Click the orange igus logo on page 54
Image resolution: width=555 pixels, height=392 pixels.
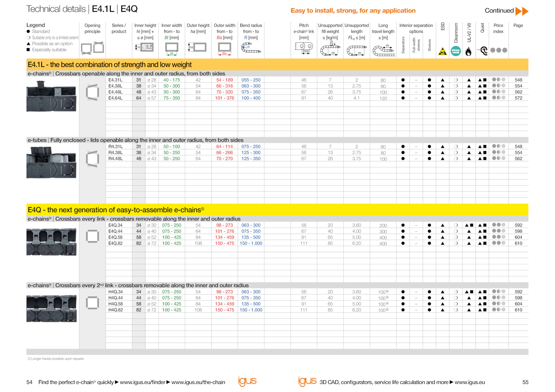point(247,381)
